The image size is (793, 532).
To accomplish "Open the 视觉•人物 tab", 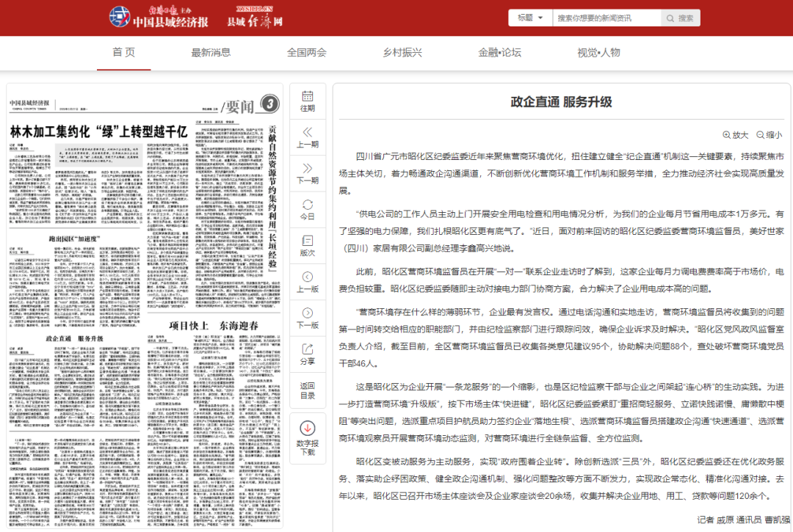I will click(599, 53).
